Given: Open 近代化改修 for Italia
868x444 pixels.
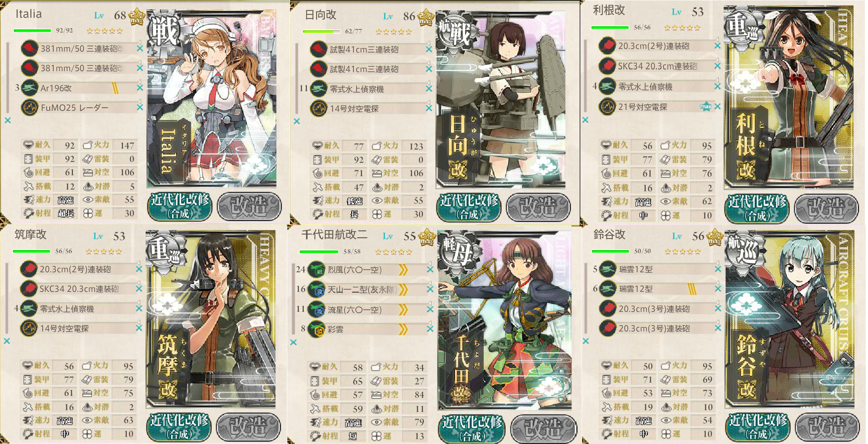Looking at the screenshot, I should 180,206.
